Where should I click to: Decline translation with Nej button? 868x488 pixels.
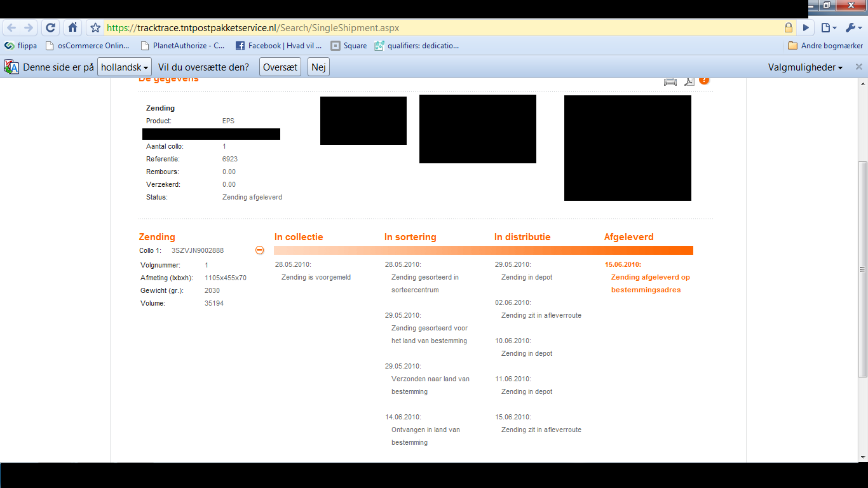point(319,67)
